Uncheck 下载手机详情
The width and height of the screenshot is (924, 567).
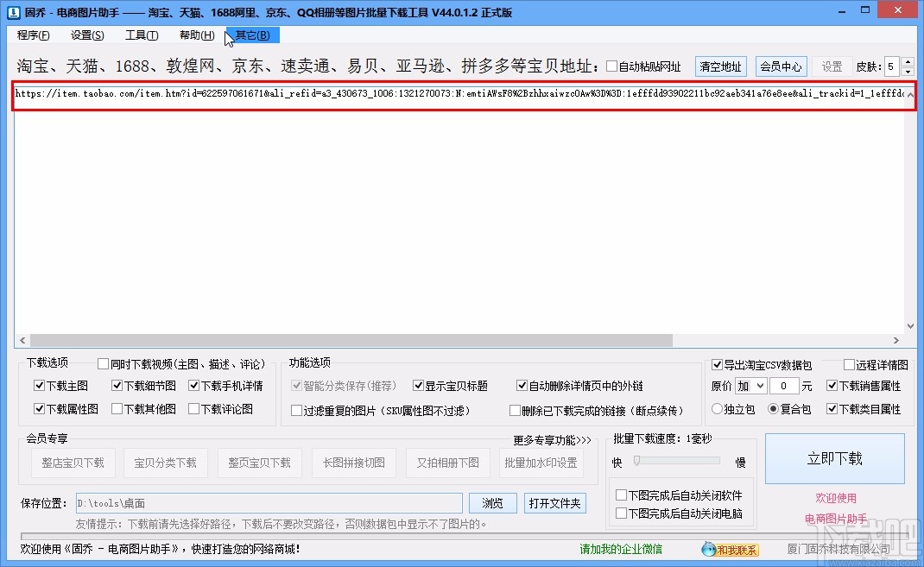click(194, 386)
